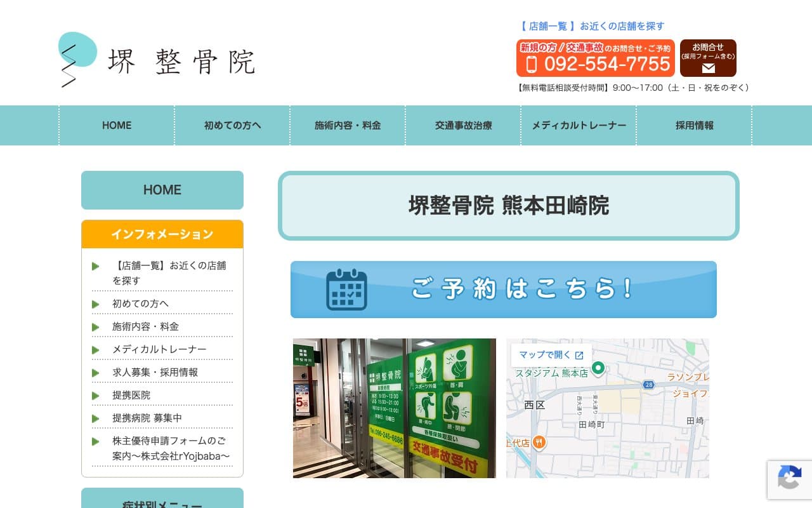The image size is (812, 508).
Task: Click the calendar icon on the ご予約はこちら banner
Action: (x=346, y=290)
